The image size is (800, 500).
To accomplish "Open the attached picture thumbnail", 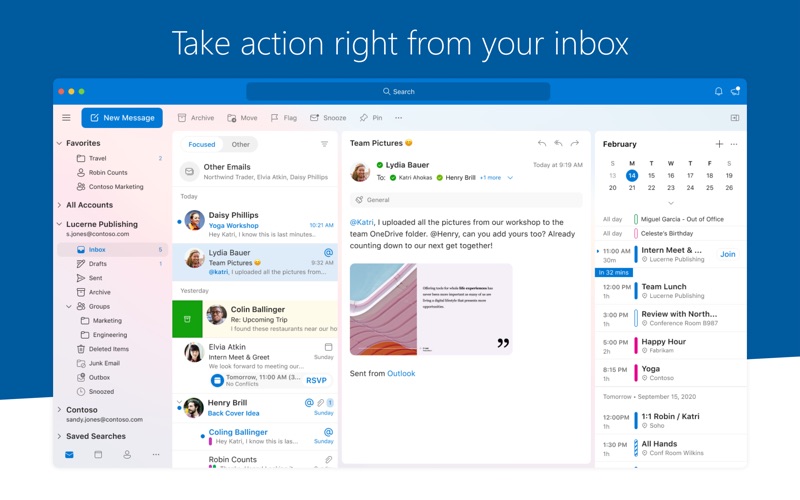I will (x=431, y=309).
